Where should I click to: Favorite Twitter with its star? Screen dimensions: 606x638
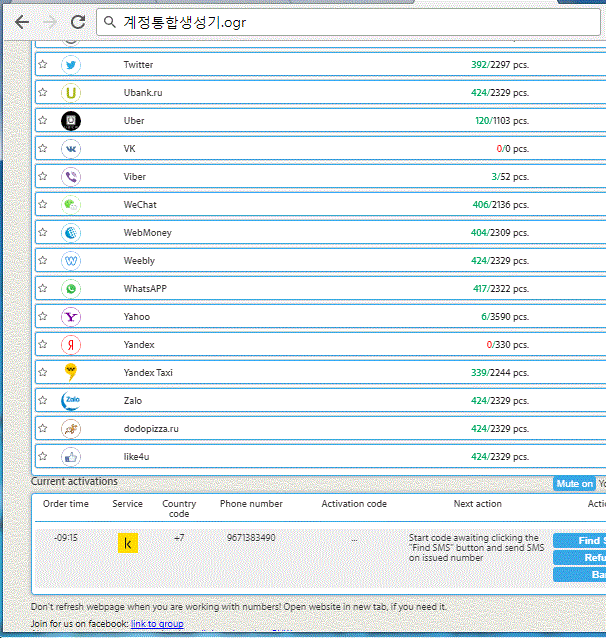43,64
